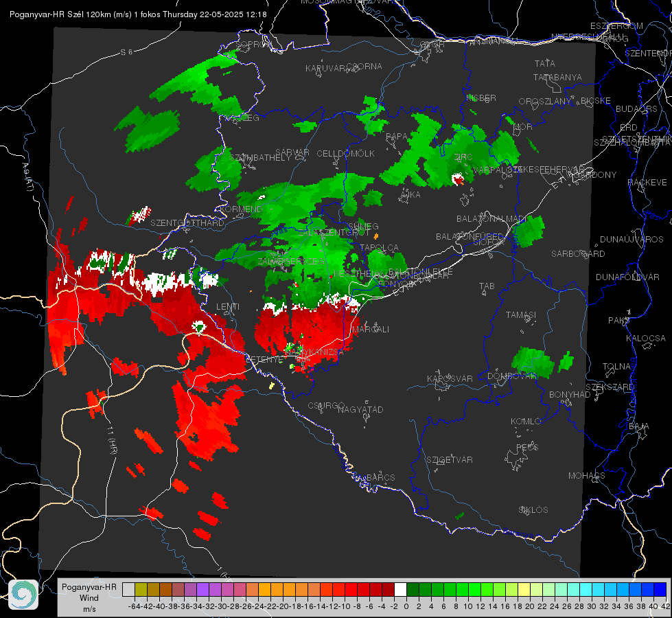Click the PAPA city label

tap(397, 137)
